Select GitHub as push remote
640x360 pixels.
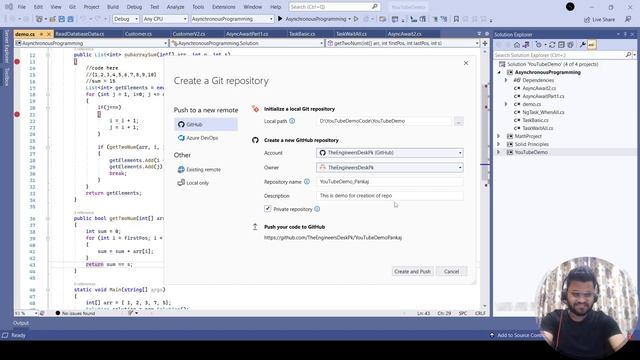tap(206, 124)
